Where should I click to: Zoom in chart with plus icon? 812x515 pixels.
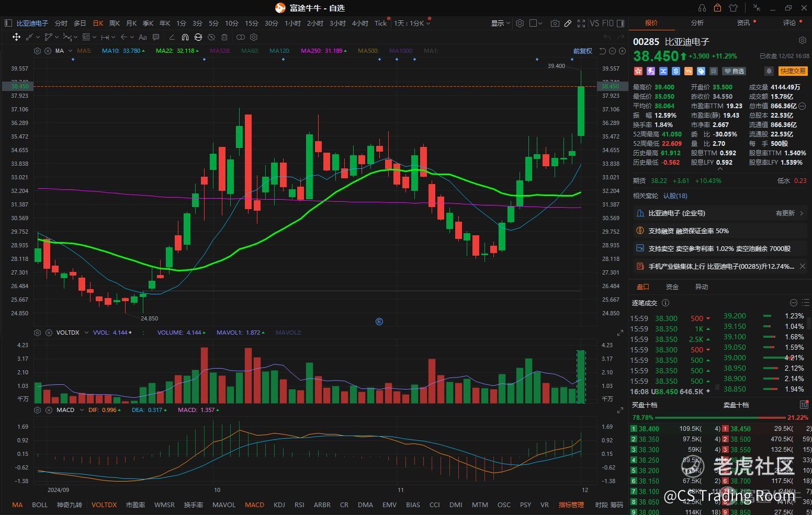(x=622, y=51)
